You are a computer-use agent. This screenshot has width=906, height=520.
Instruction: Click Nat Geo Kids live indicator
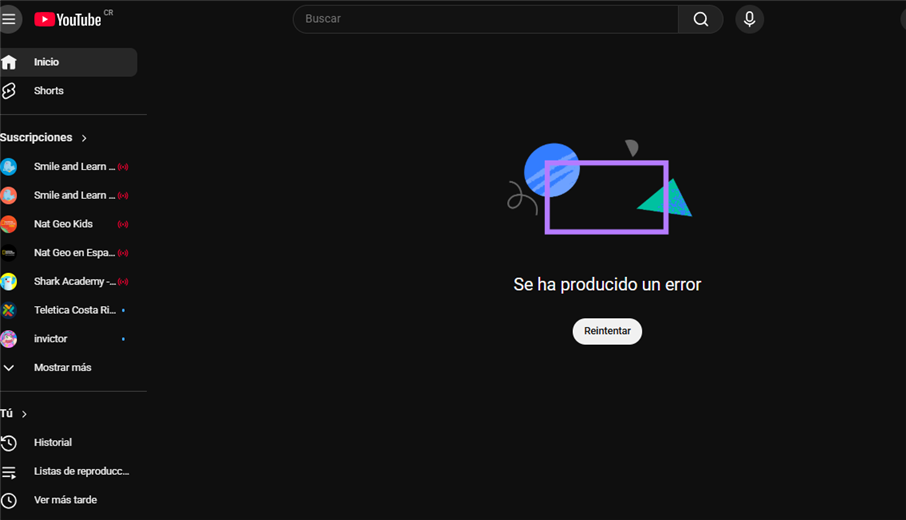pos(123,224)
